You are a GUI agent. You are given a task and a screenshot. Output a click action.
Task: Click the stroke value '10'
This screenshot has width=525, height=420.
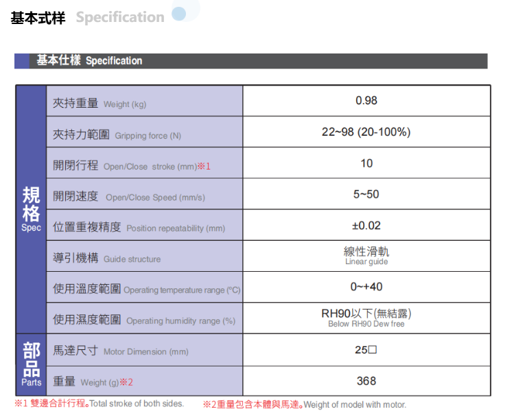366,163
